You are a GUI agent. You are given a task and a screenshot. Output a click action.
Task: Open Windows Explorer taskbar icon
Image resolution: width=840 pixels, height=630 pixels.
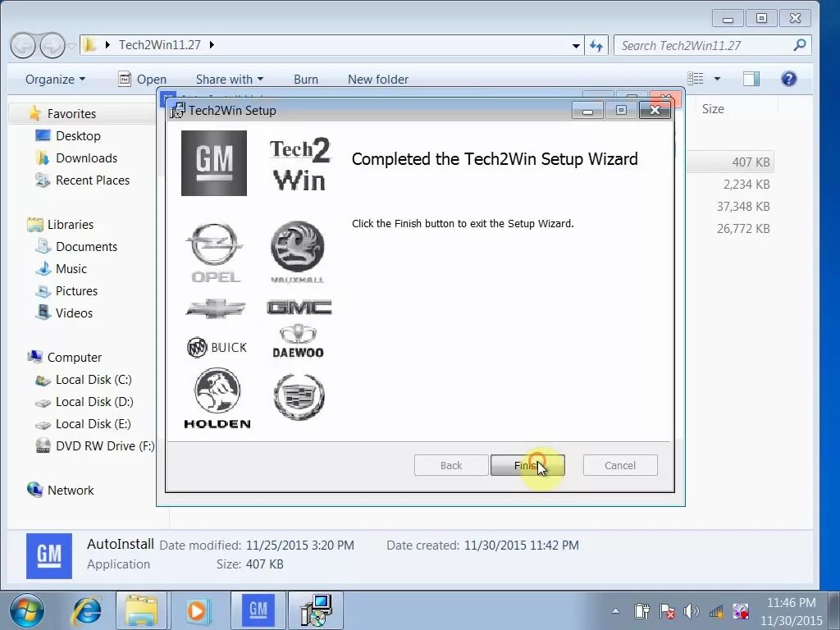coord(141,610)
